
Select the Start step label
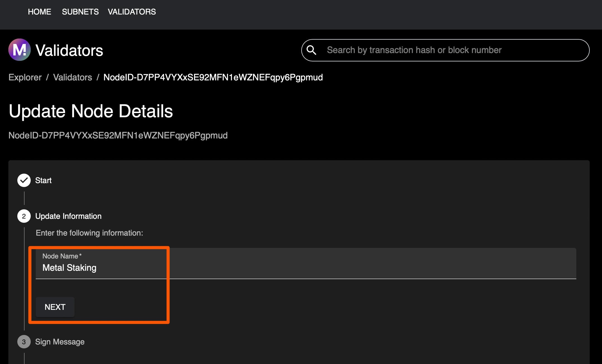43,180
